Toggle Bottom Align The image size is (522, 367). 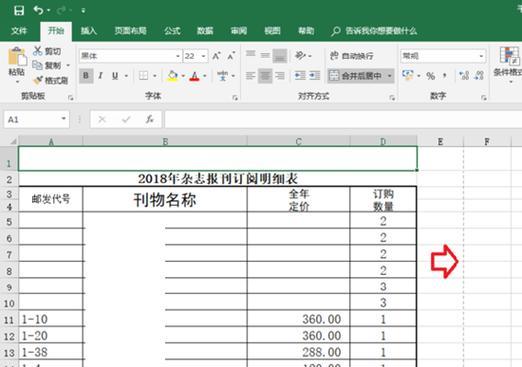[280, 56]
